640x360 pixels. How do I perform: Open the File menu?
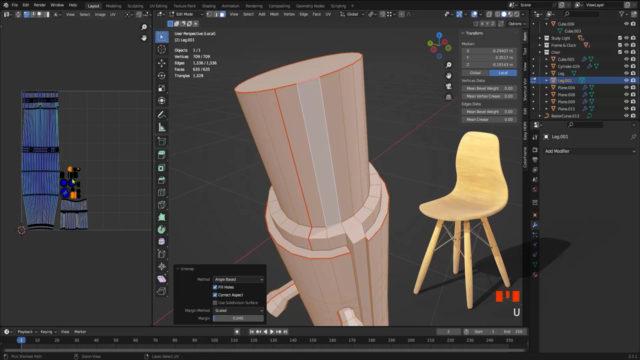point(15,5)
